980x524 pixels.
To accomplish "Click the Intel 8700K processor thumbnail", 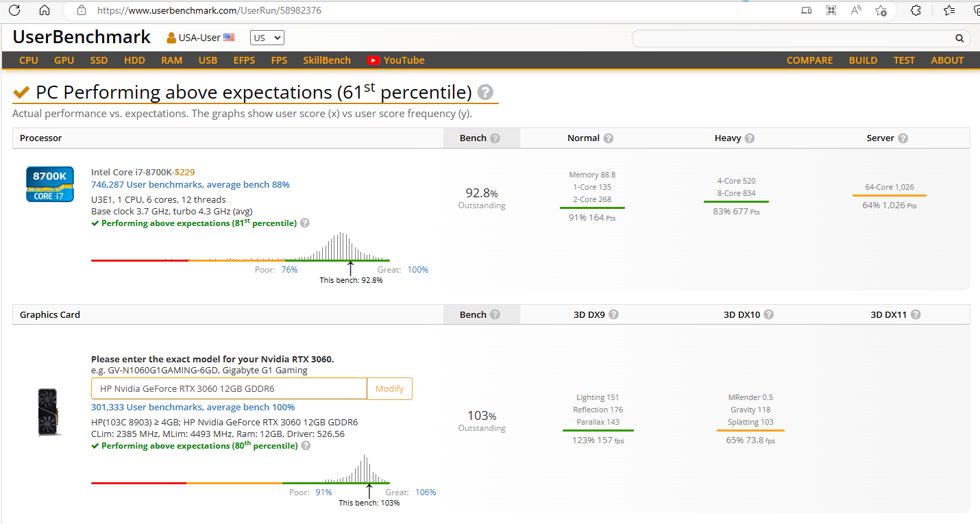I will pyautogui.click(x=50, y=184).
